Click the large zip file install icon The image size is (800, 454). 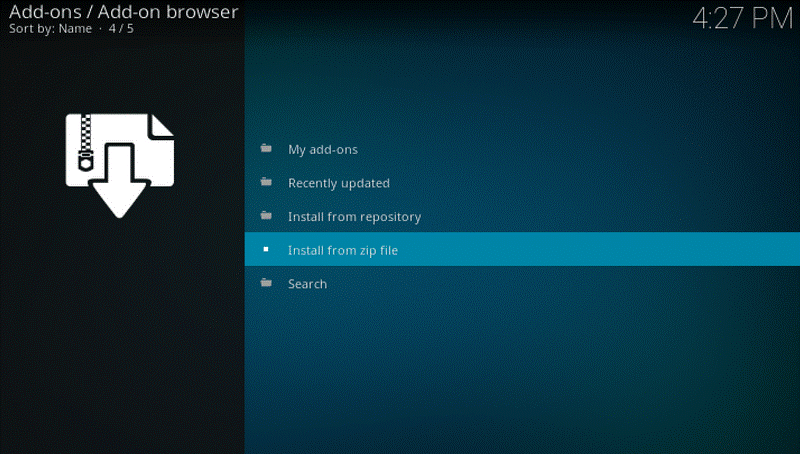coord(120,160)
